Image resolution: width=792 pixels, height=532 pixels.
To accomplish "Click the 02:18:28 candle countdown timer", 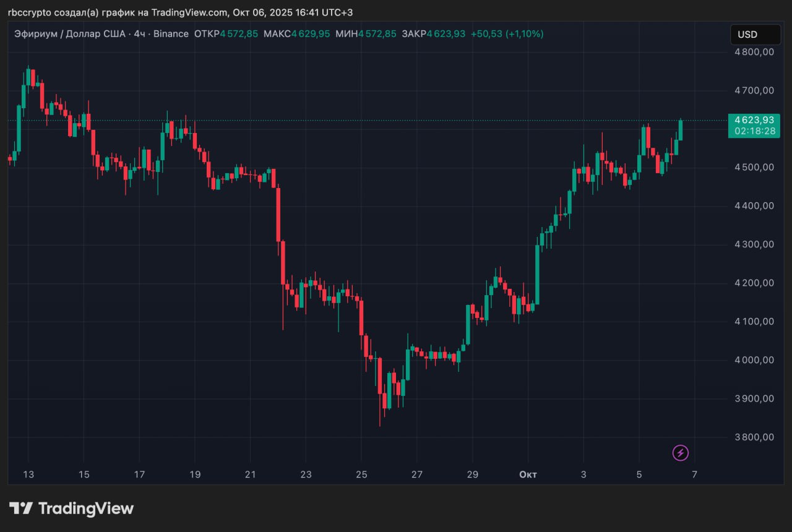I will 754,131.
